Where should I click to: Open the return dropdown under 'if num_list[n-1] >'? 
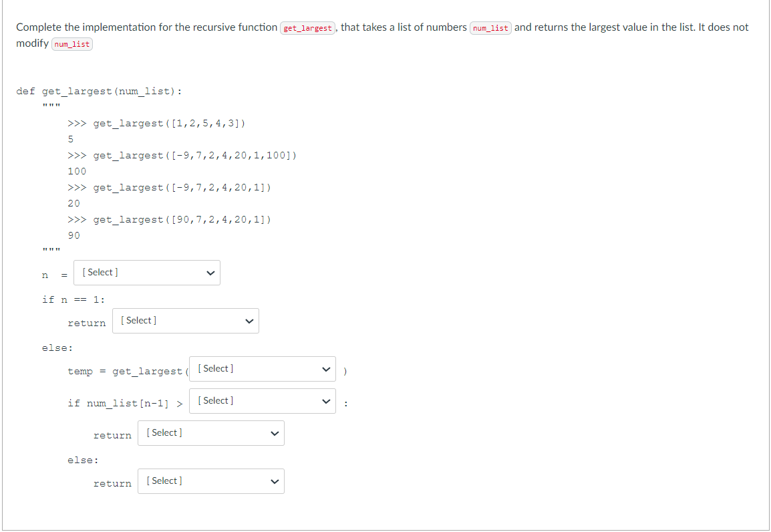coord(211,433)
